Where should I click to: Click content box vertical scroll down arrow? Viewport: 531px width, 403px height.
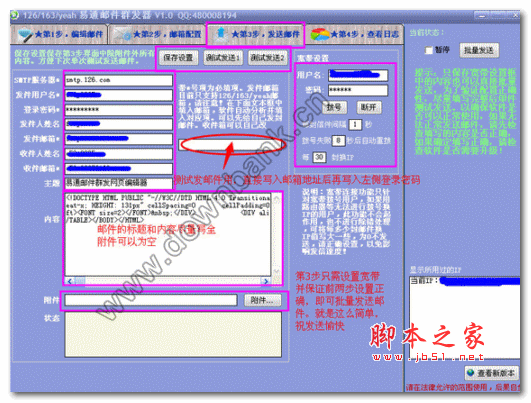276,272
